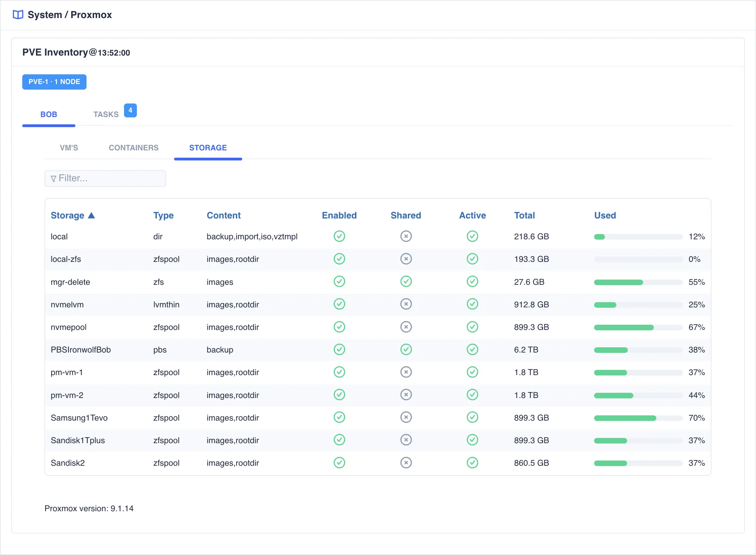Click the Enabled check icon for Sandisk2
The height and width of the screenshot is (555, 756).
(339, 463)
